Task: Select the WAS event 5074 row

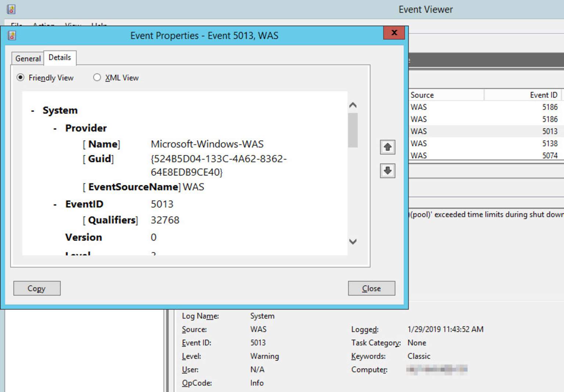Action: point(477,155)
